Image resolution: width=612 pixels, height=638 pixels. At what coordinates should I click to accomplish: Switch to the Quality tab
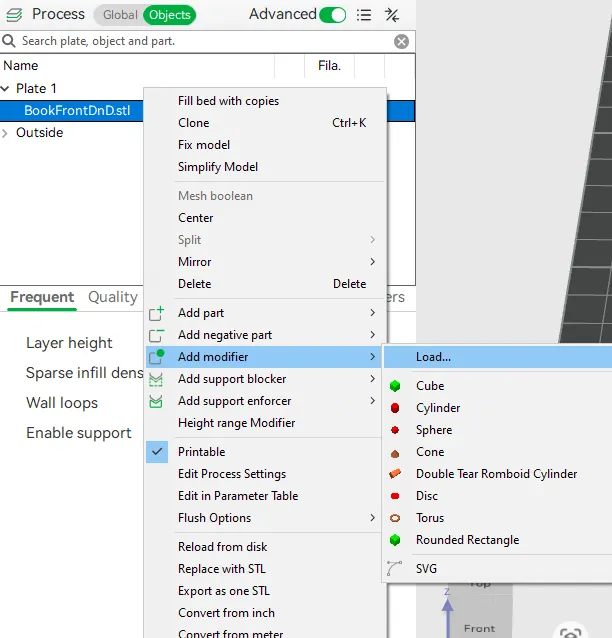point(113,297)
